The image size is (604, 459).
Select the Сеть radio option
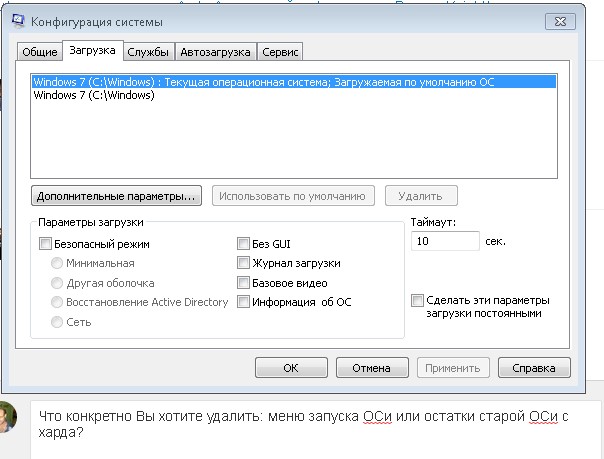(57, 322)
